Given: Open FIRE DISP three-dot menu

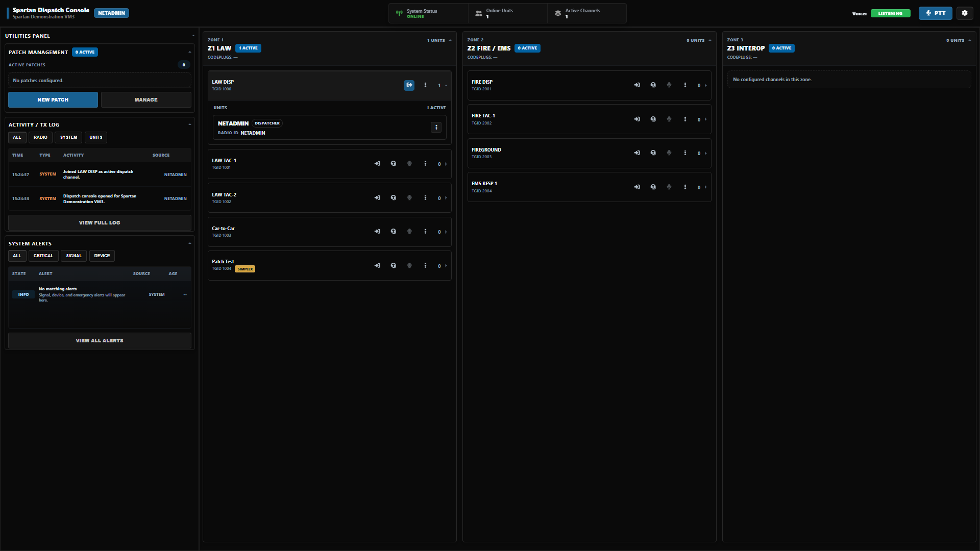Looking at the screenshot, I should pos(685,85).
